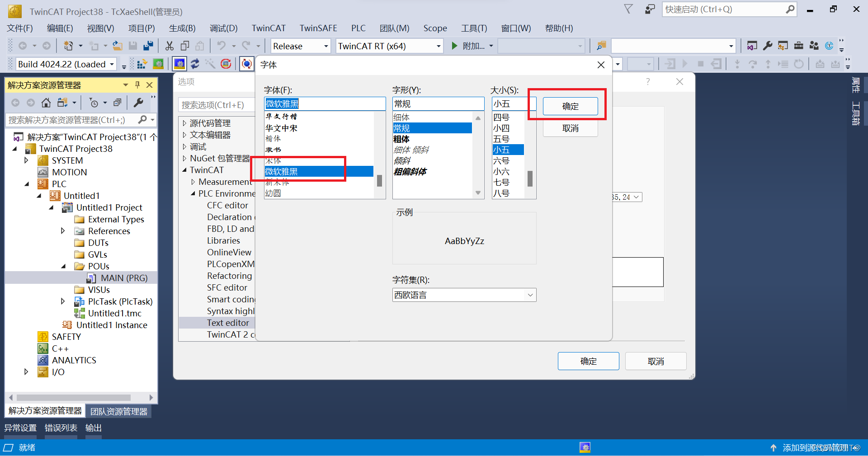This screenshot has width=868, height=456.
Task: Click the Undo arrow icon
Action: [x=221, y=46]
